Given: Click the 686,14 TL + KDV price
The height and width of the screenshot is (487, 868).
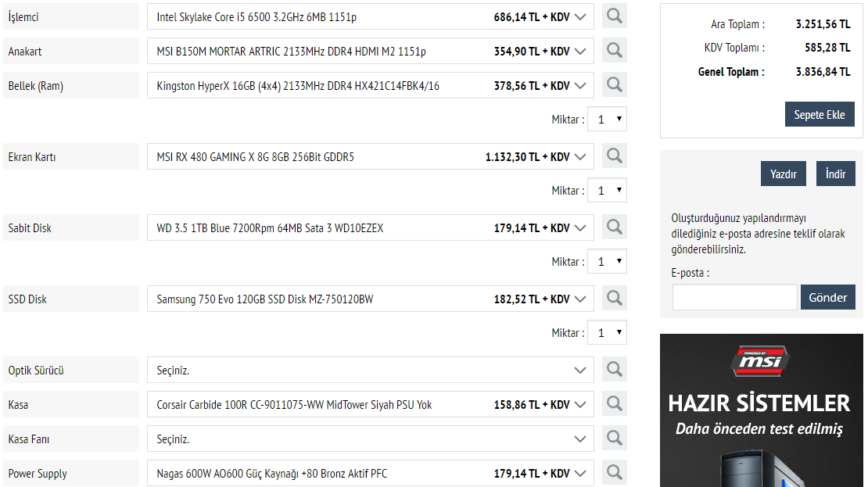Looking at the screenshot, I should [532, 17].
